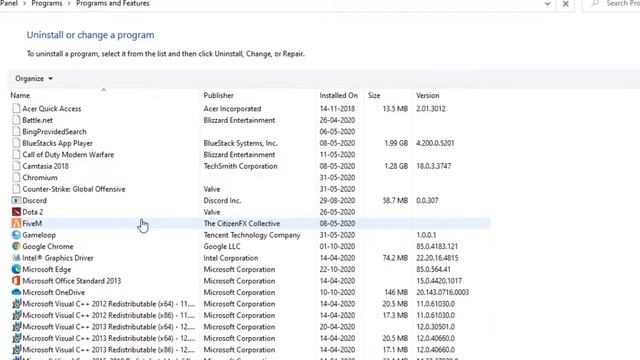The image size is (640, 360).
Task: Click the Google Chrome icon
Action: click(16, 246)
